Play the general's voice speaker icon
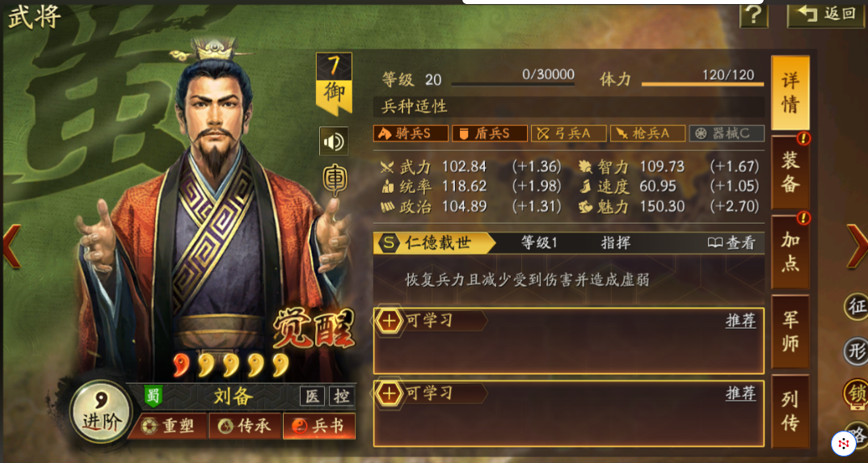 334,141
